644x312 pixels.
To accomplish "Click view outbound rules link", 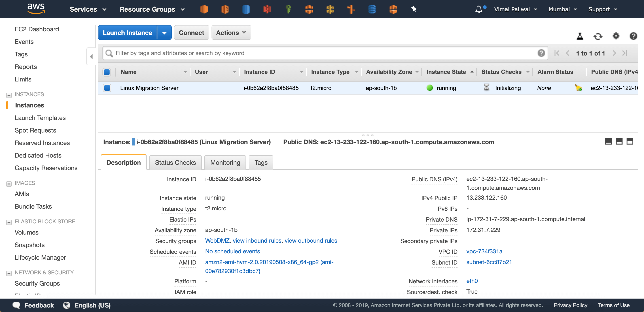I will tap(311, 240).
